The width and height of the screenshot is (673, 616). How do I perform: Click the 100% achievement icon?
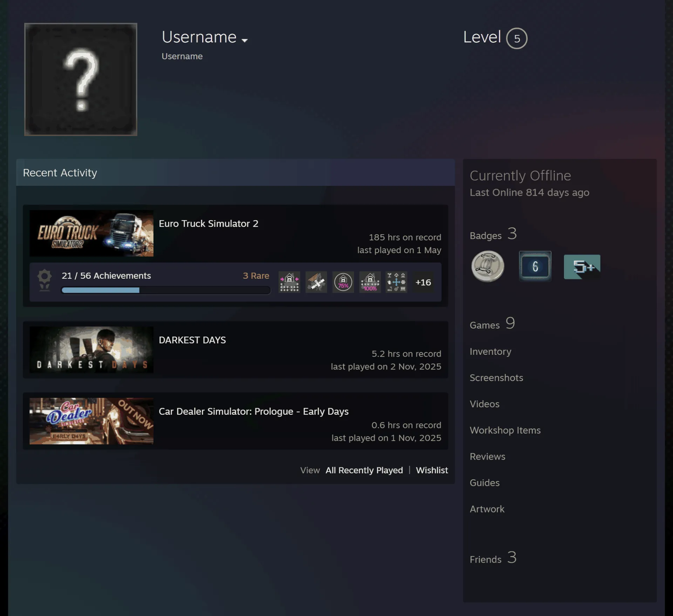370,282
